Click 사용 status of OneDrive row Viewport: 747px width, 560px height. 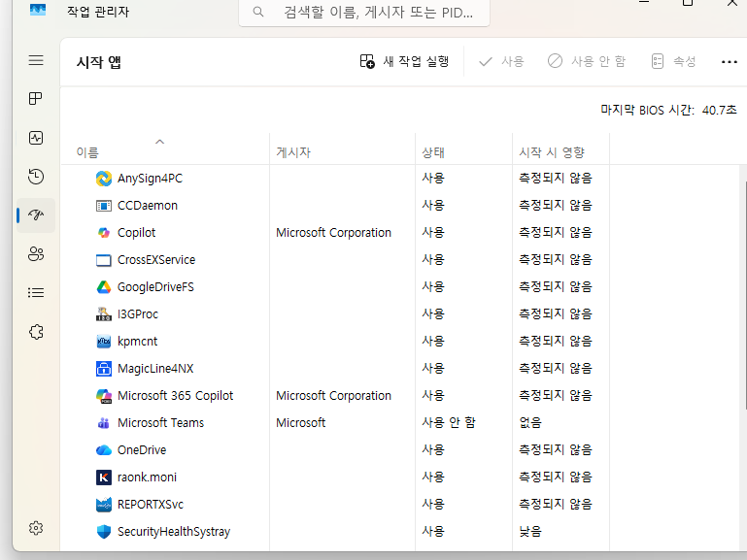point(433,449)
